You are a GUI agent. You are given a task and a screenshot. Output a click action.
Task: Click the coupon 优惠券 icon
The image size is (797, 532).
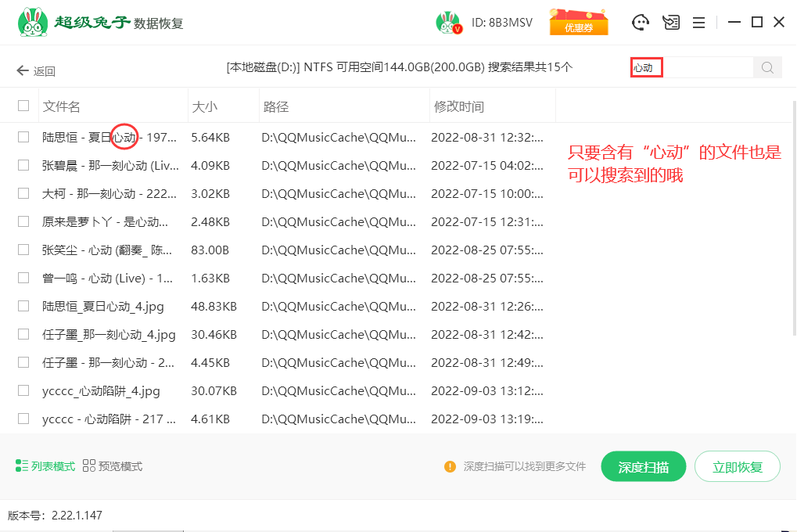tap(578, 23)
